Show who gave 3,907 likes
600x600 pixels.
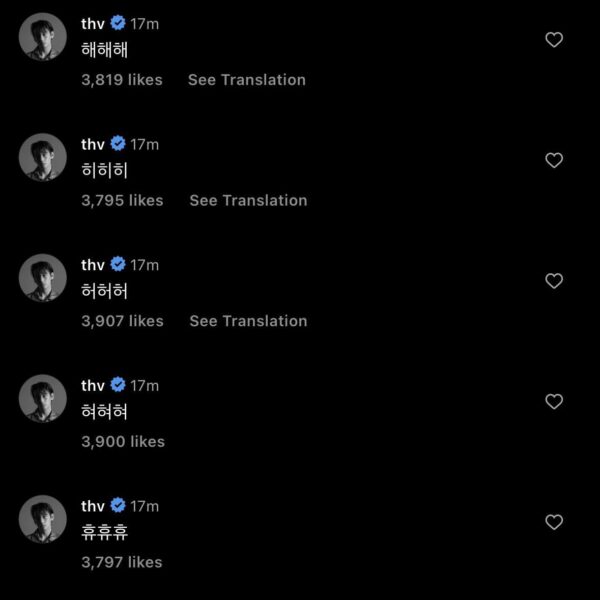tap(122, 321)
